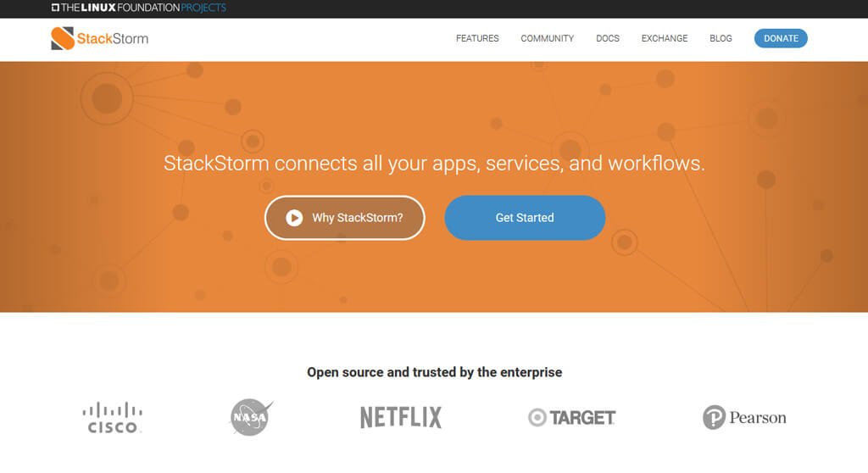Select the 'Open source and trusted by the enterprise' heading
The width and height of the screenshot is (868, 473).
tap(435, 372)
